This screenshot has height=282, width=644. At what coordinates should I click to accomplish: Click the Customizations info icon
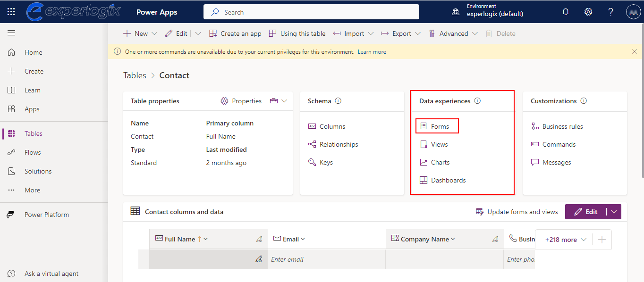[x=584, y=101]
